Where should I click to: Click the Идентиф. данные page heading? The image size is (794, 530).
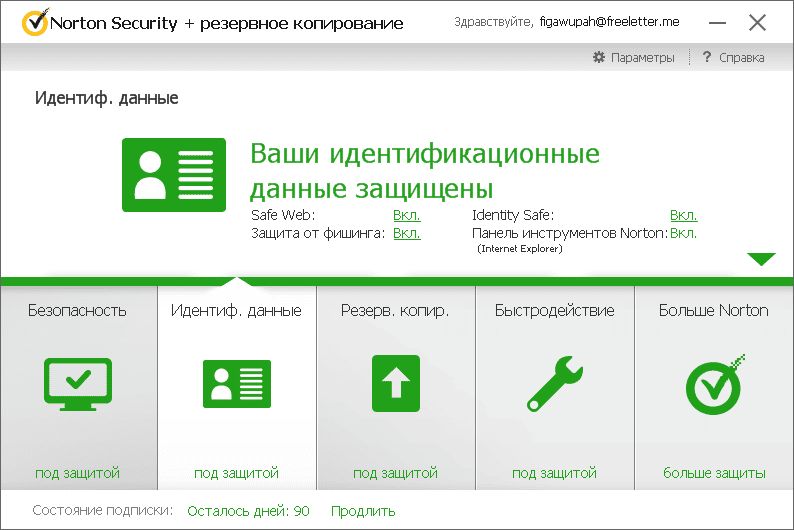(106, 98)
